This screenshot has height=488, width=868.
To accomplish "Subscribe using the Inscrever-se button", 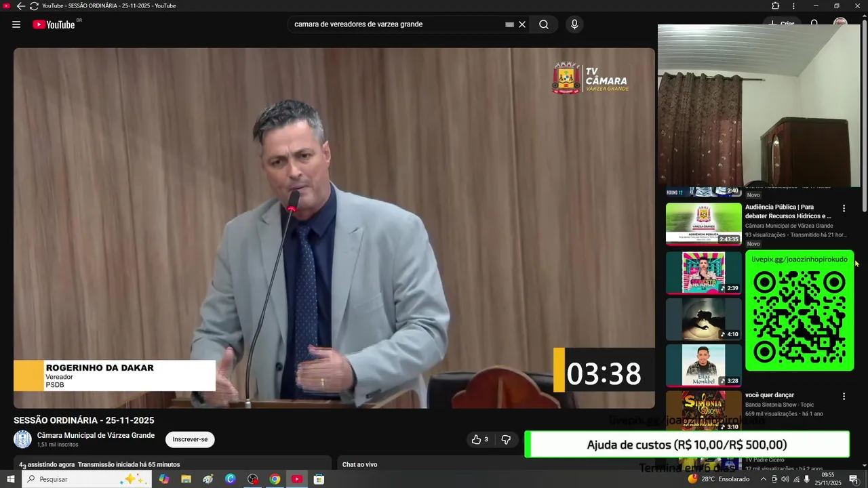I will pyautogui.click(x=190, y=439).
